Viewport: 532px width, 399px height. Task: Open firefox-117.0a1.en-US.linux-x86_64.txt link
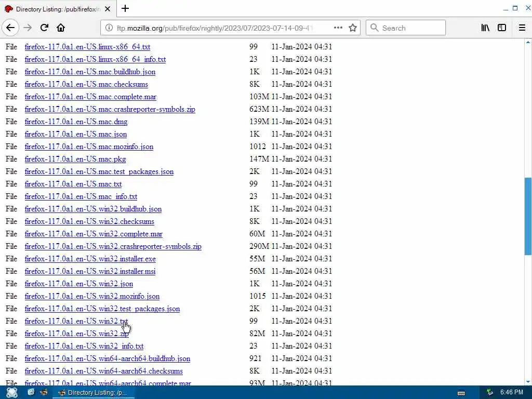pos(87,47)
